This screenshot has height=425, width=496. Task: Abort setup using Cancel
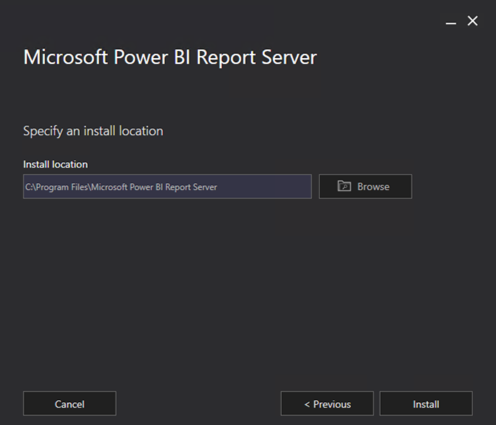click(x=70, y=404)
